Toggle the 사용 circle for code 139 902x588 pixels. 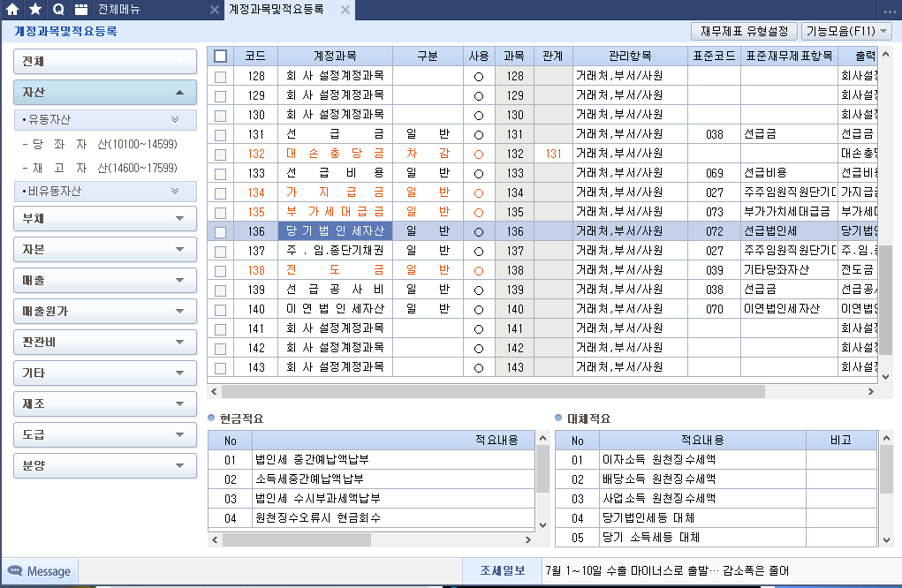pos(479,290)
